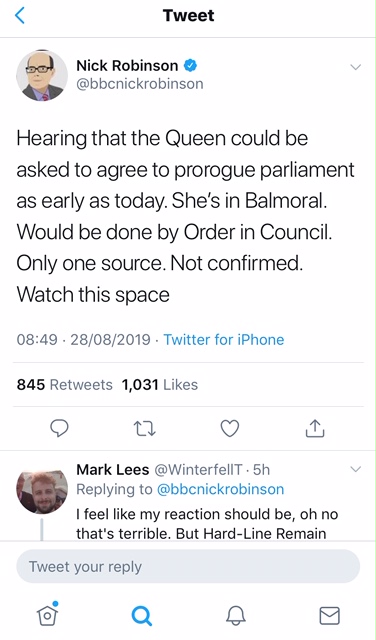Tap the Tweet your reply field
This screenshot has height=640, width=376.
tap(188, 566)
